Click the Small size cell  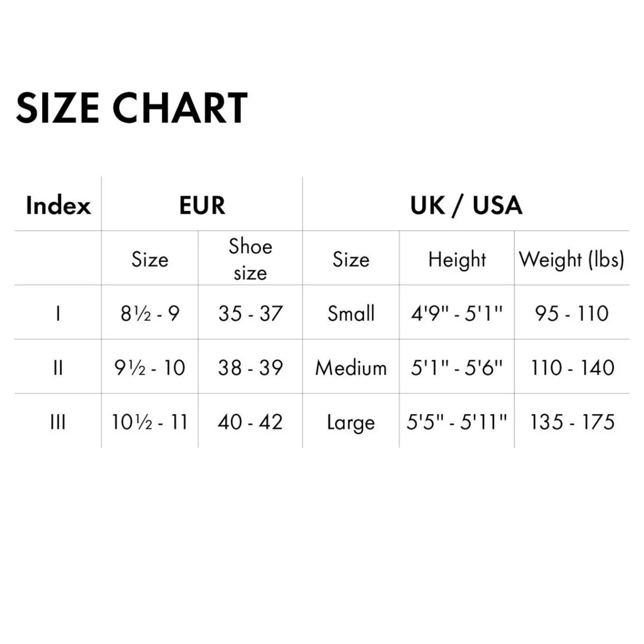coord(351,313)
